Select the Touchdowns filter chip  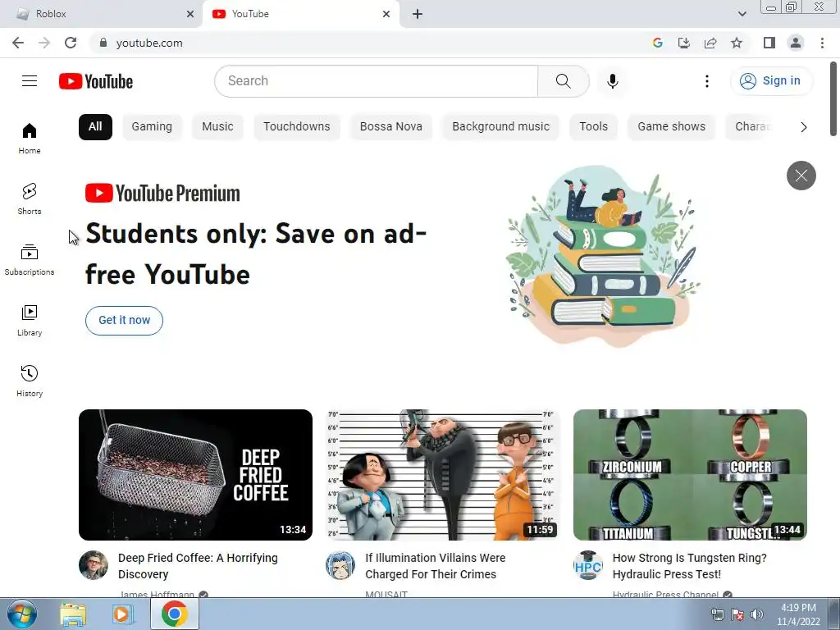click(297, 127)
